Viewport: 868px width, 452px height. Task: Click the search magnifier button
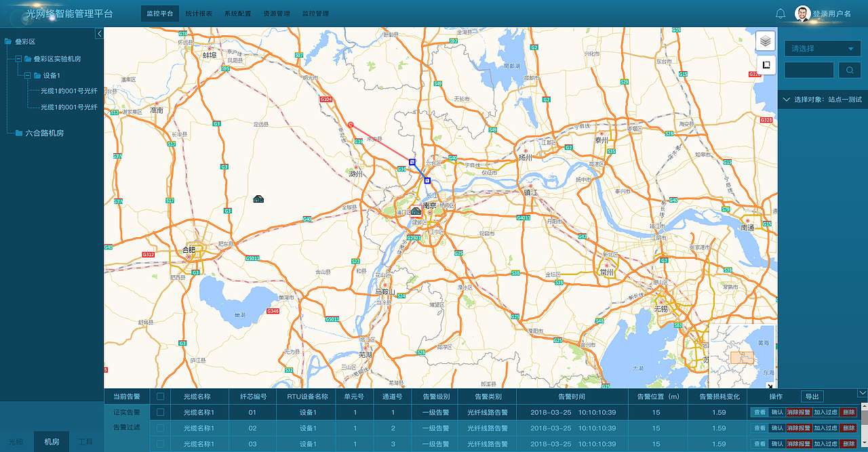850,70
